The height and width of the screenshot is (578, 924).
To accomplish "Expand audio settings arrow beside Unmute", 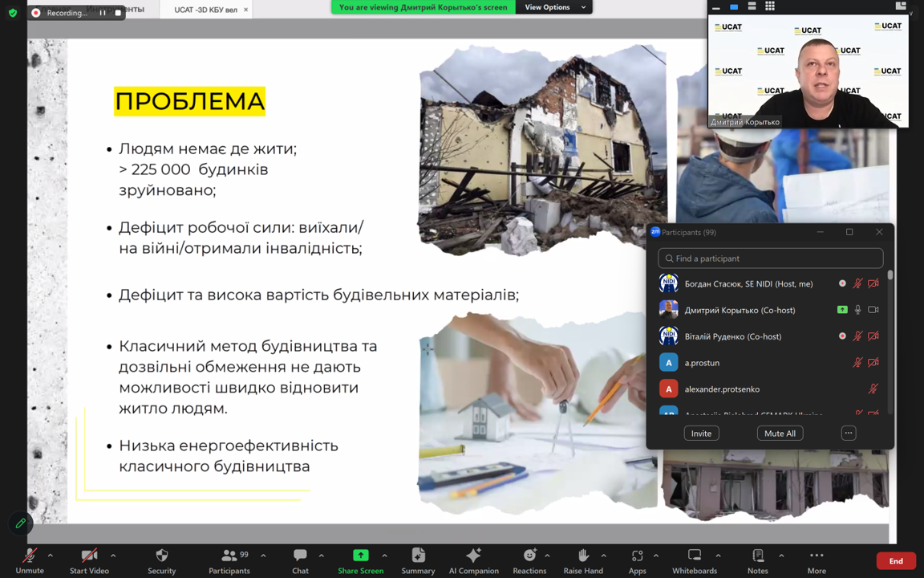I will tap(50, 556).
